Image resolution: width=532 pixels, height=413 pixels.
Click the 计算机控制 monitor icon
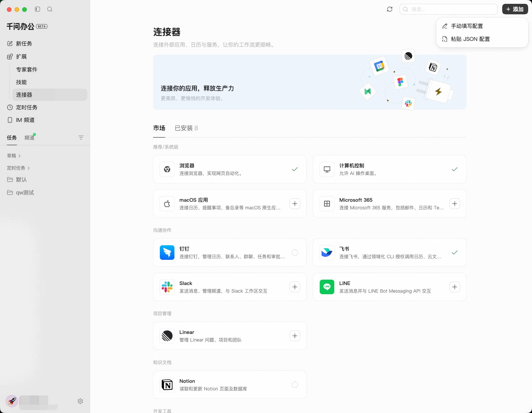click(327, 169)
